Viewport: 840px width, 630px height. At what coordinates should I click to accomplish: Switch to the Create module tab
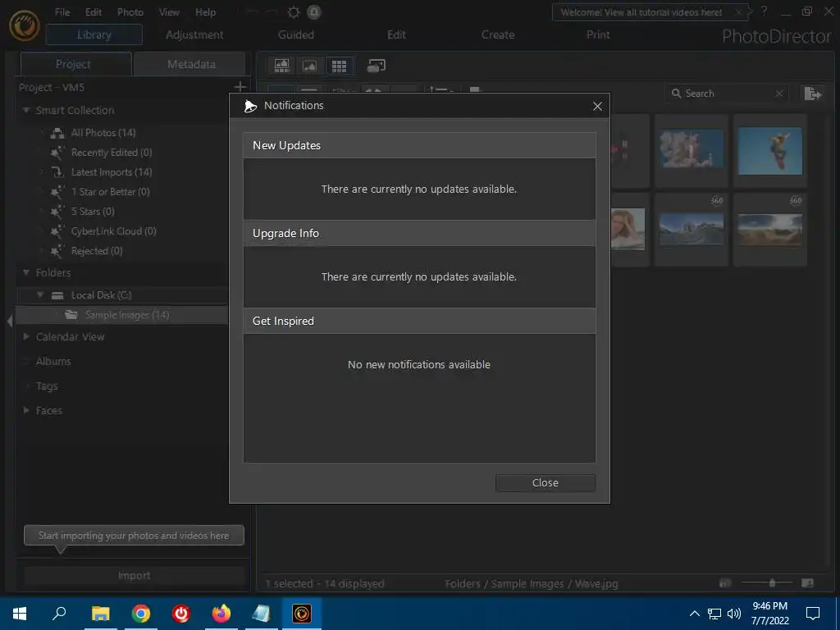[498, 34]
